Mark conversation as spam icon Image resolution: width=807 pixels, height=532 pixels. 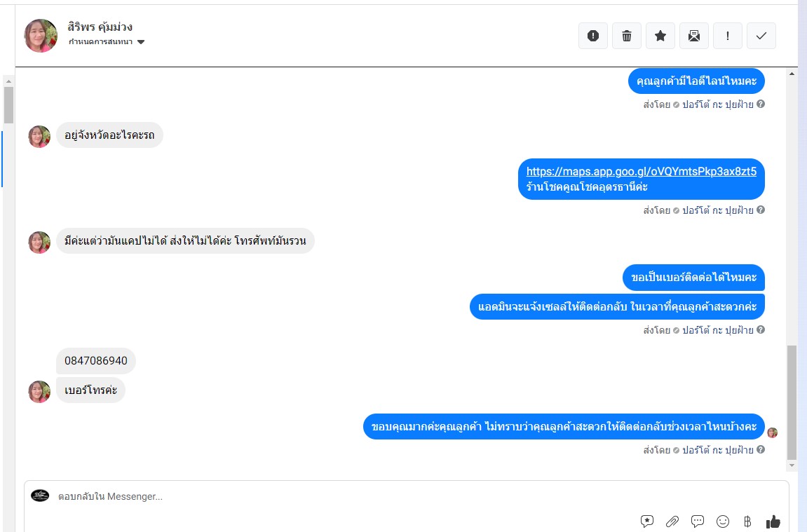click(x=593, y=36)
